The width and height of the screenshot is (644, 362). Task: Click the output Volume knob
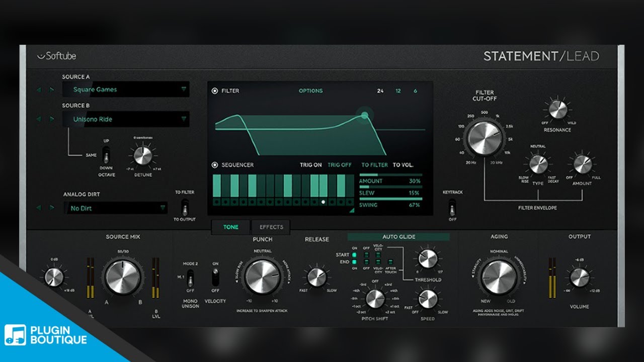coord(579,278)
